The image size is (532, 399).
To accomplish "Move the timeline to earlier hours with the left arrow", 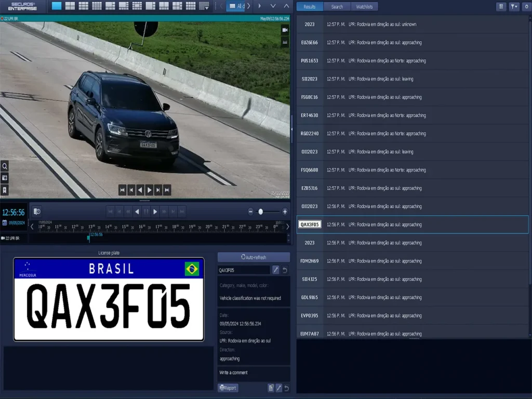I will (x=32, y=227).
